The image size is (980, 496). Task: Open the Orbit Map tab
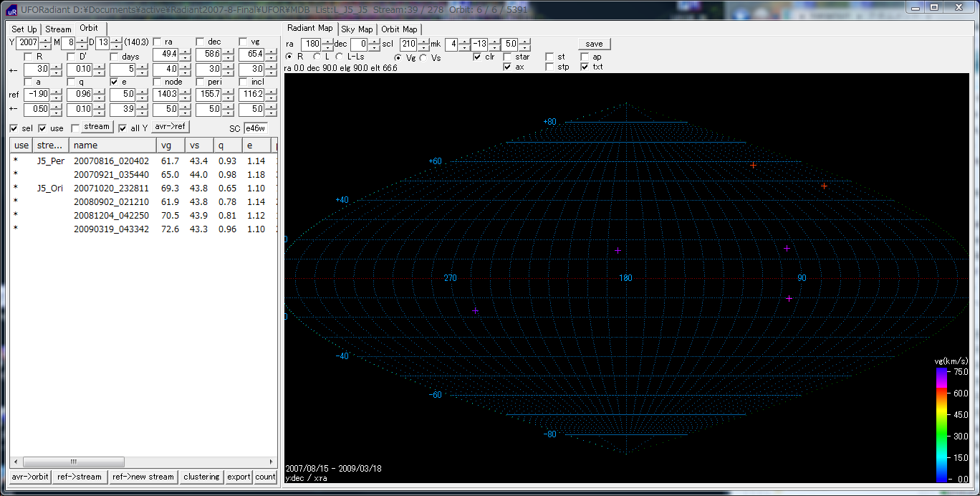click(399, 29)
